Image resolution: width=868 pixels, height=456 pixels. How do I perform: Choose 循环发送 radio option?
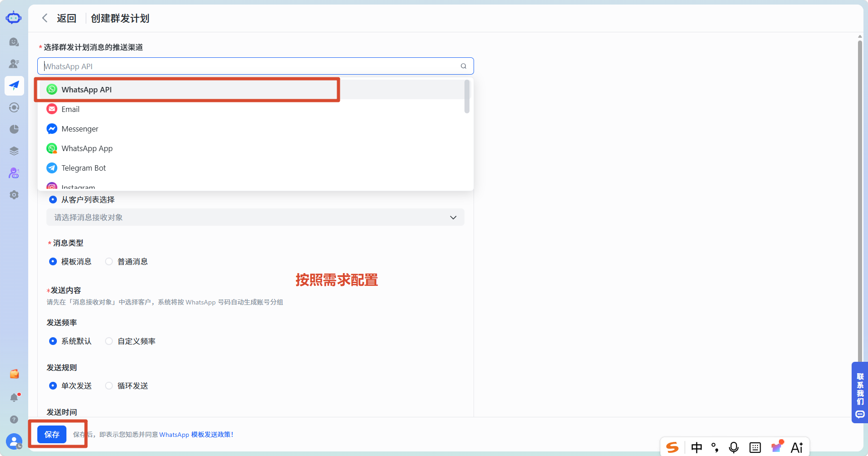point(109,386)
